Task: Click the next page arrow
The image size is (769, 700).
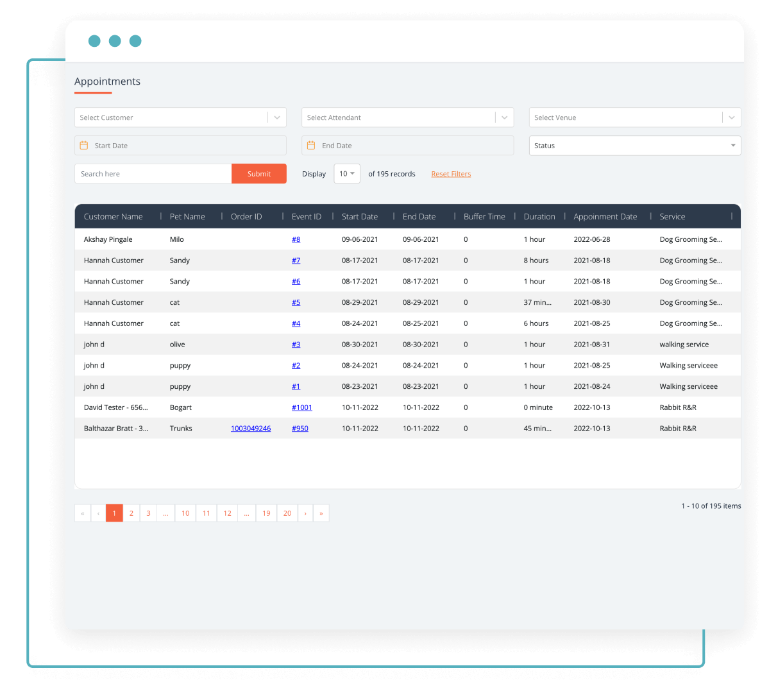Action: 305,513
